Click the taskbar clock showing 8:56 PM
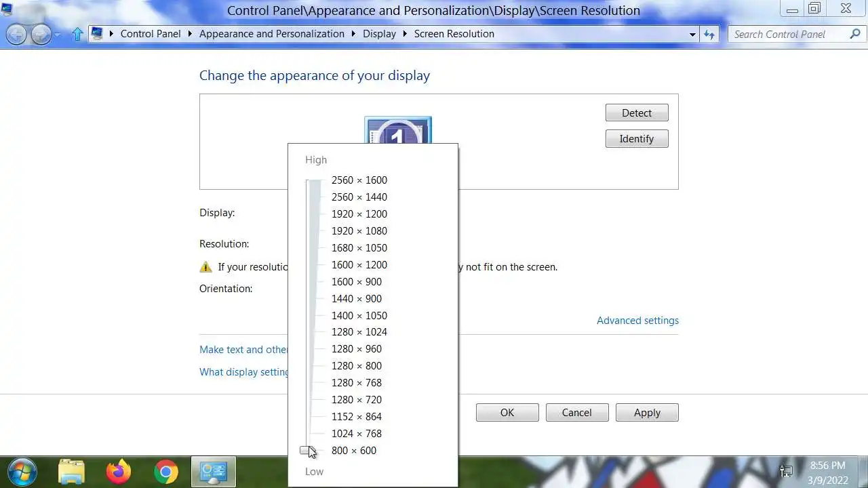Image resolution: width=868 pixels, height=488 pixels. pos(828,466)
